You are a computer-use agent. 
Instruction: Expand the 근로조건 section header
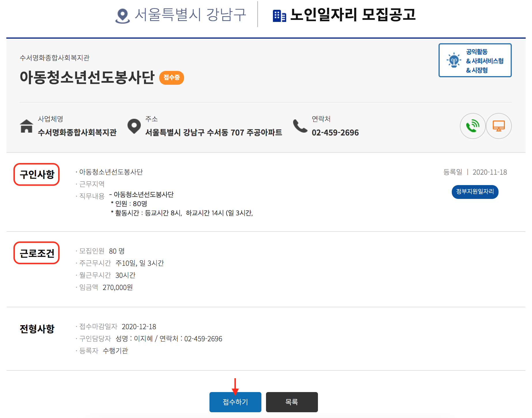[36, 253]
